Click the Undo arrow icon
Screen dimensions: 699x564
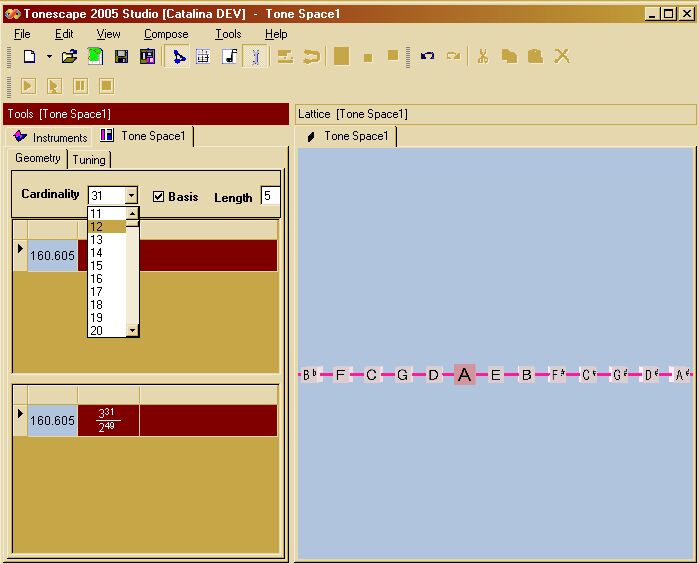(x=427, y=56)
